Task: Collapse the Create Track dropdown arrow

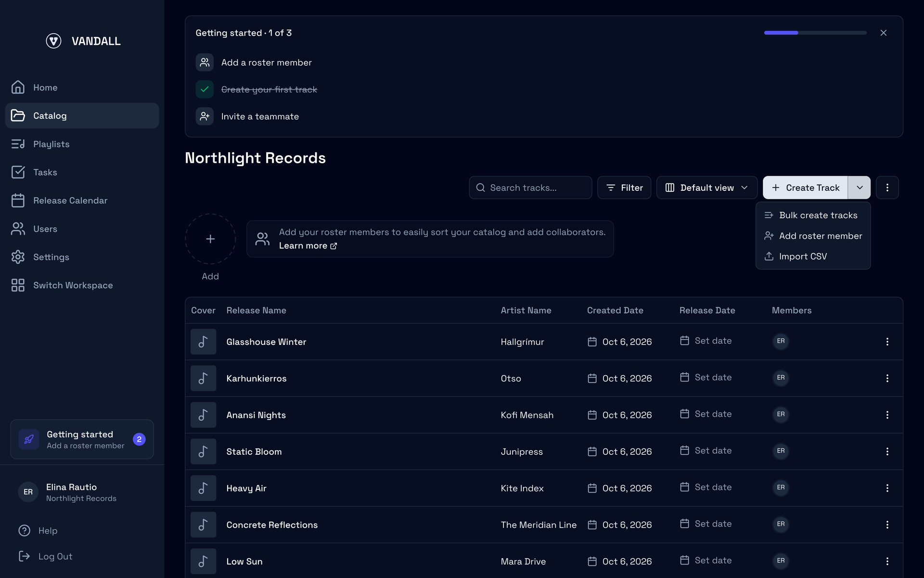Action: (x=860, y=187)
